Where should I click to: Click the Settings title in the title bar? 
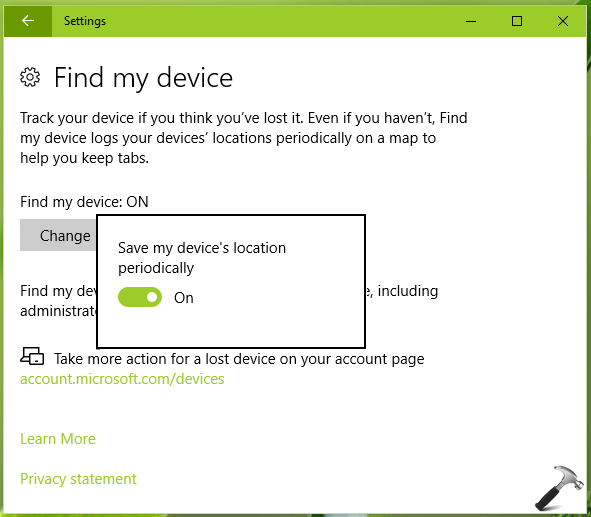coord(85,21)
